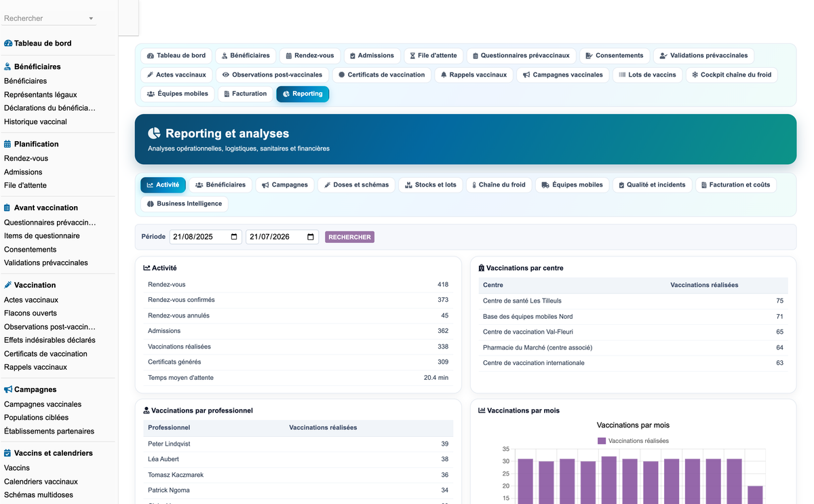The height and width of the screenshot is (504, 814).
Task: Switch to the Campagnes report tab
Action: point(285,185)
